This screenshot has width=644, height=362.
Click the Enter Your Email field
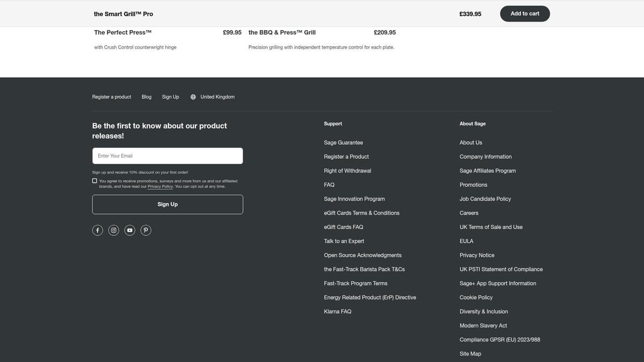coord(167,156)
